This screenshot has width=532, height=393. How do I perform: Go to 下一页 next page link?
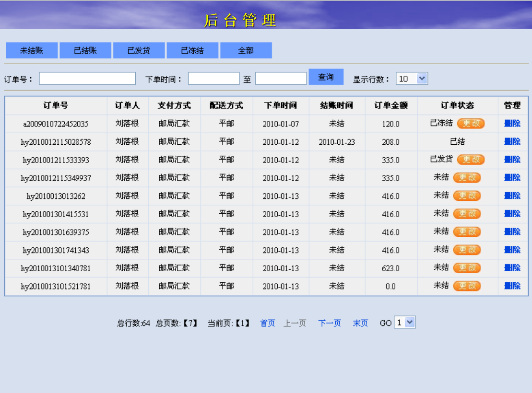tap(330, 323)
